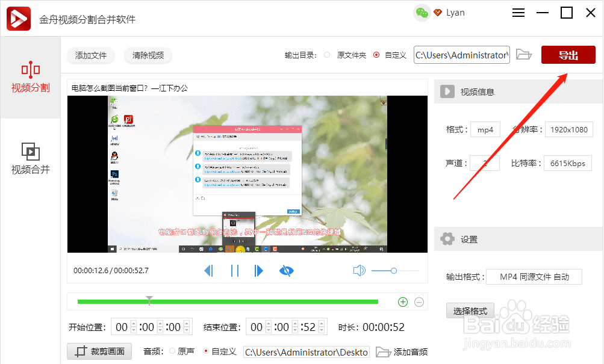Choose 原声 for audio source
Viewport: 604px width, 364px height.
coord(172,351)
